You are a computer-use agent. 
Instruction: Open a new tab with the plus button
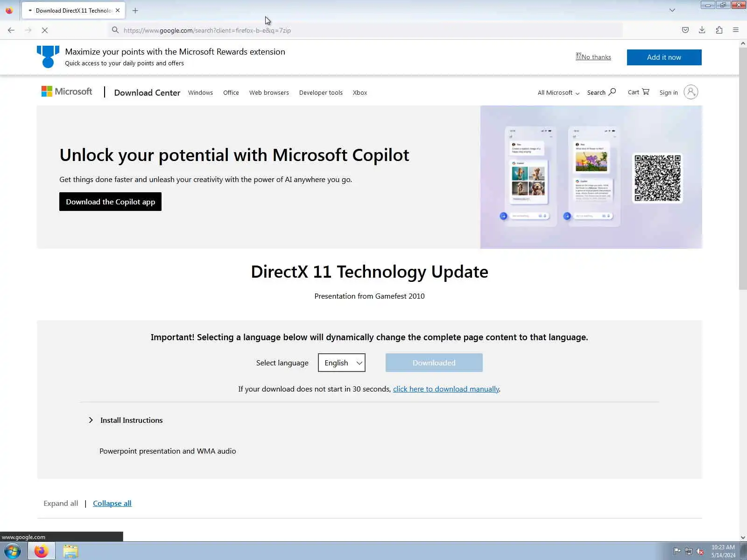(135, 10)
